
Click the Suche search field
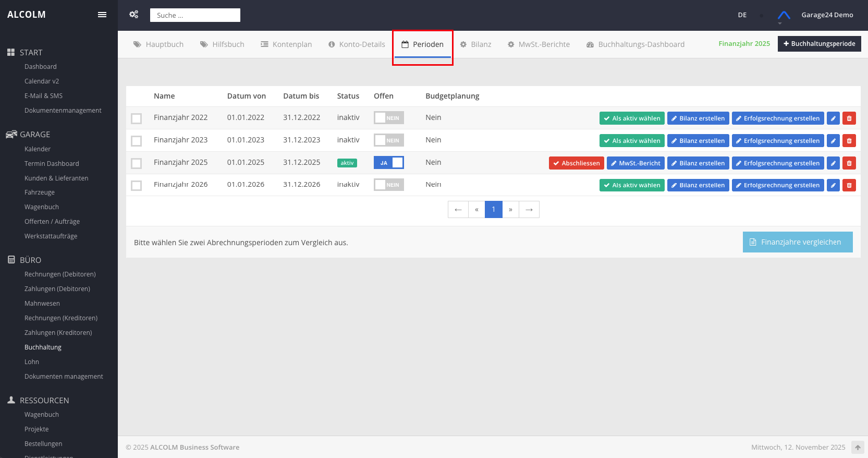pos(195,15)
